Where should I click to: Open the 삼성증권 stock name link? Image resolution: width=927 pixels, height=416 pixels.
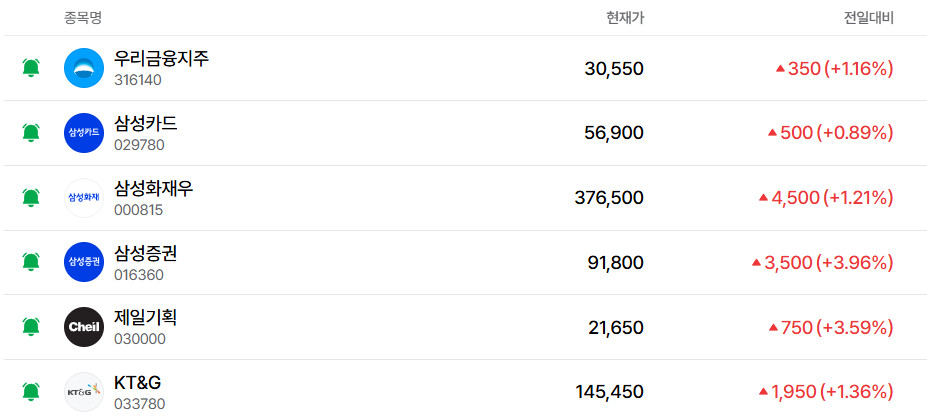[146, 253]
